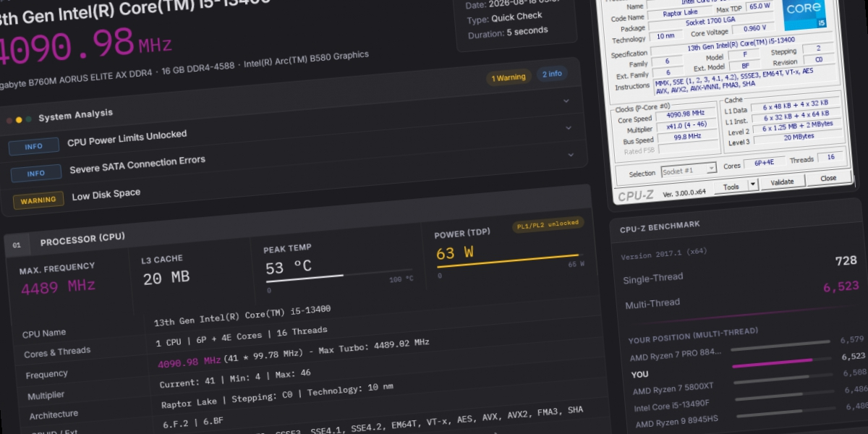Open the arrow menu next to Tools

click(752, 184)
